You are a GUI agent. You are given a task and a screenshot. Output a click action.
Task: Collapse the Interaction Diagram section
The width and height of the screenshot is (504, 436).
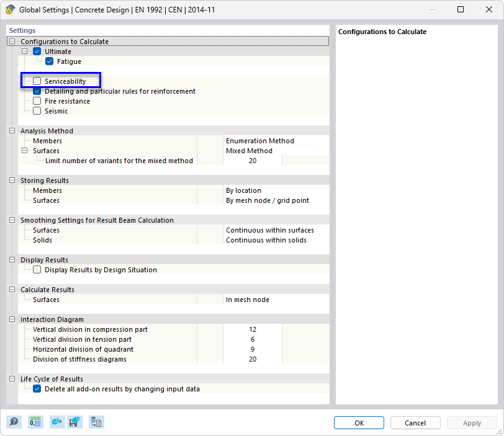11,319
